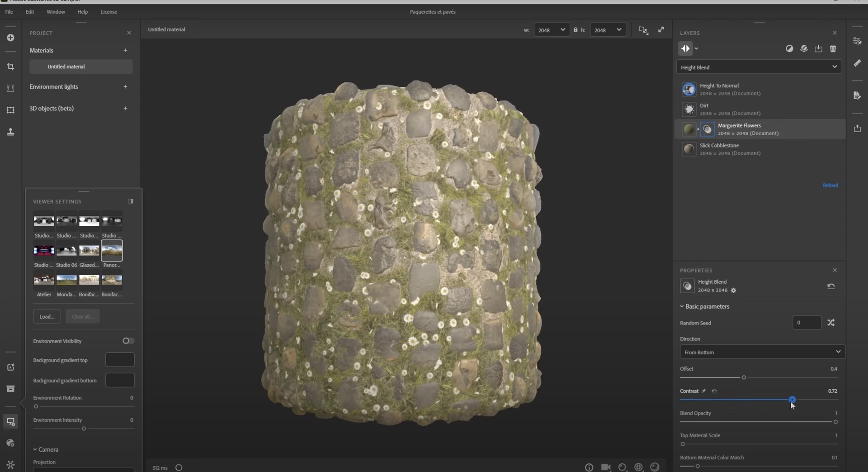This screenshot has width=868, height=472.
Task: Open the 3D viewer display settings sphere icon
Action: point(655,467)
